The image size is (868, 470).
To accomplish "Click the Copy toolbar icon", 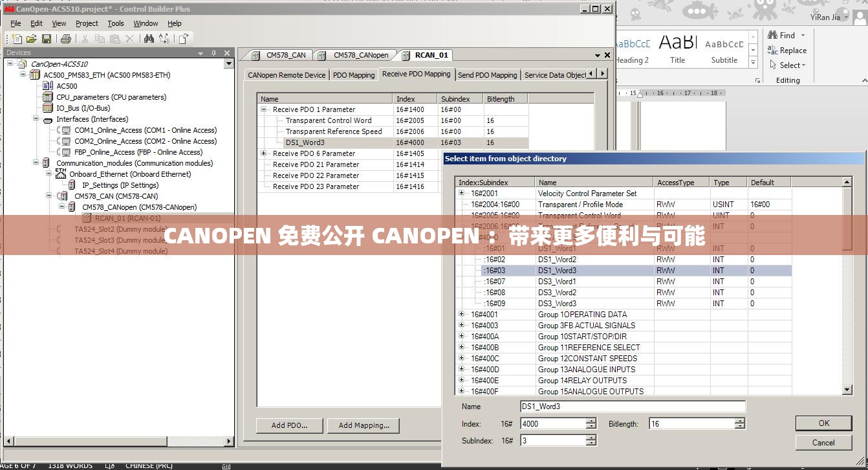I will (x=98, y=39).
